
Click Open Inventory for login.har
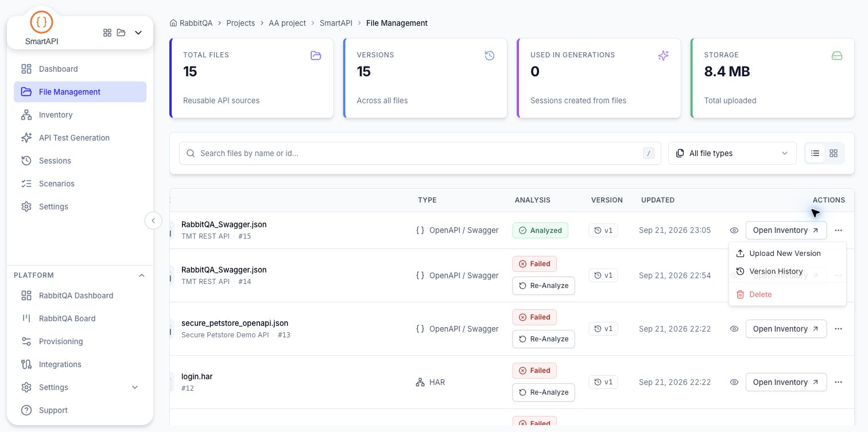pyautogui.click(x=786, y=382)
